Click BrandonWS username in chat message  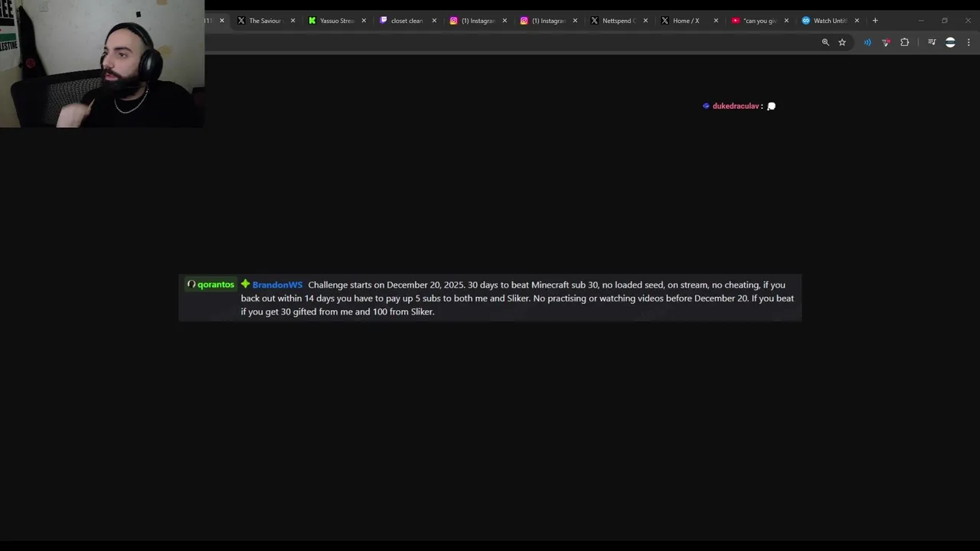point(277,285)
